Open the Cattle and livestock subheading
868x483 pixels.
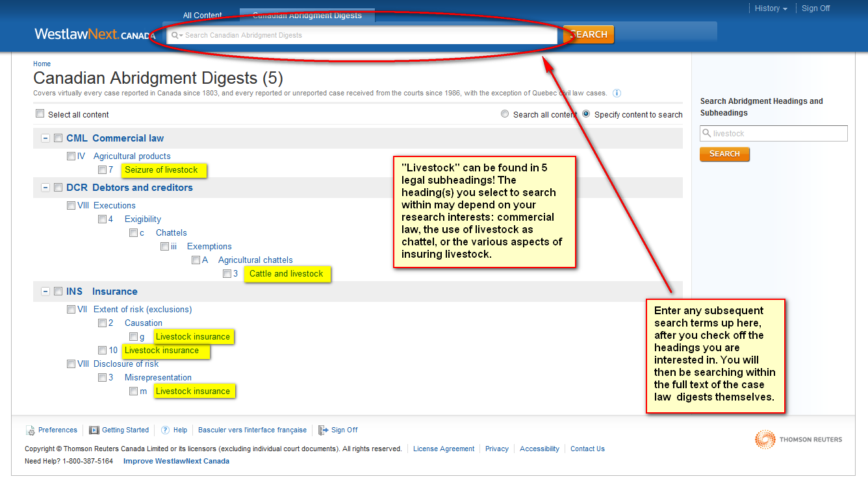coord(286,273)
